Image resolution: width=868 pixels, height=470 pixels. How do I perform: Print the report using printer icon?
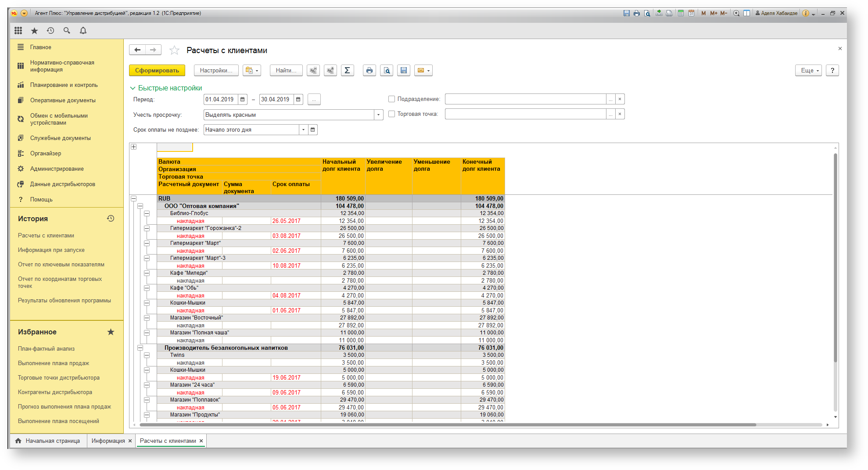coord(369,70)
